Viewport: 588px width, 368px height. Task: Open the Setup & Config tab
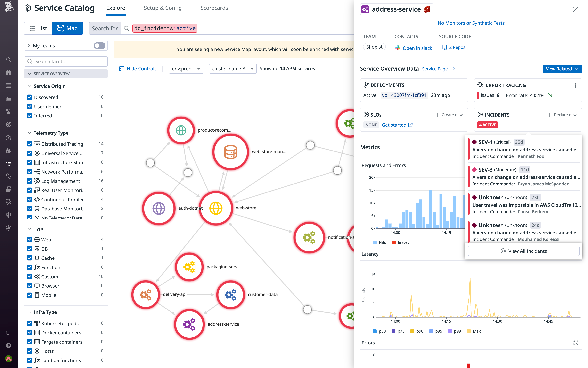[x=163, y=8]
